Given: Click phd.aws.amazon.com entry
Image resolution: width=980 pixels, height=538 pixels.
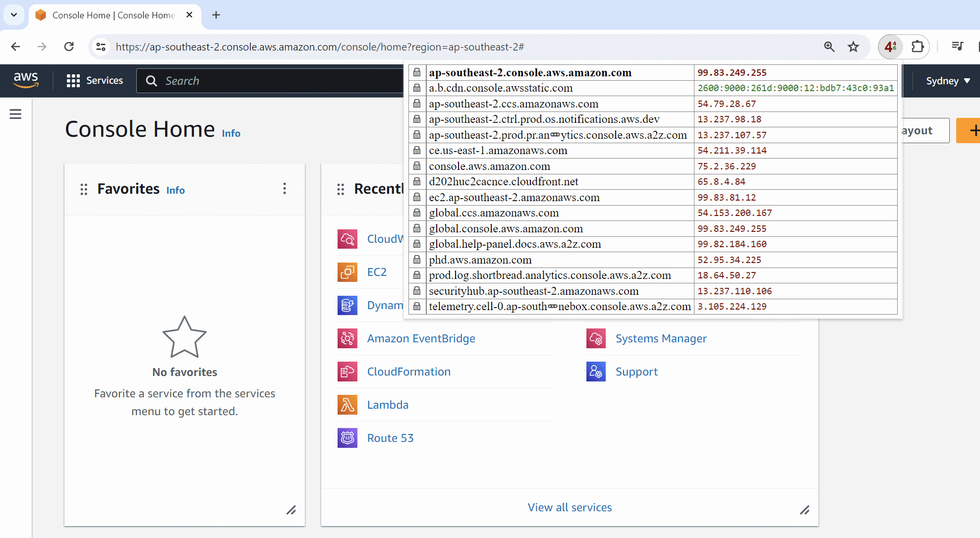Looking at the screenshot, I should point(480,260).
